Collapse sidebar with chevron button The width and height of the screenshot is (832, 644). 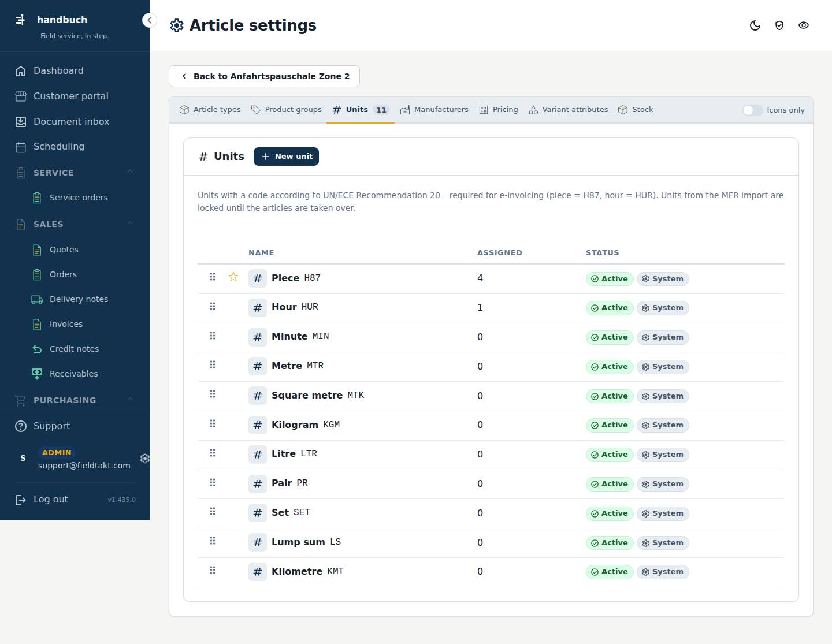[150, 20]
